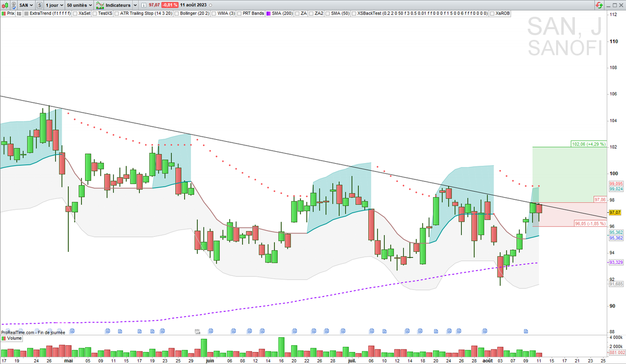Click the list settings icon next to Prix

coord(19,13)
